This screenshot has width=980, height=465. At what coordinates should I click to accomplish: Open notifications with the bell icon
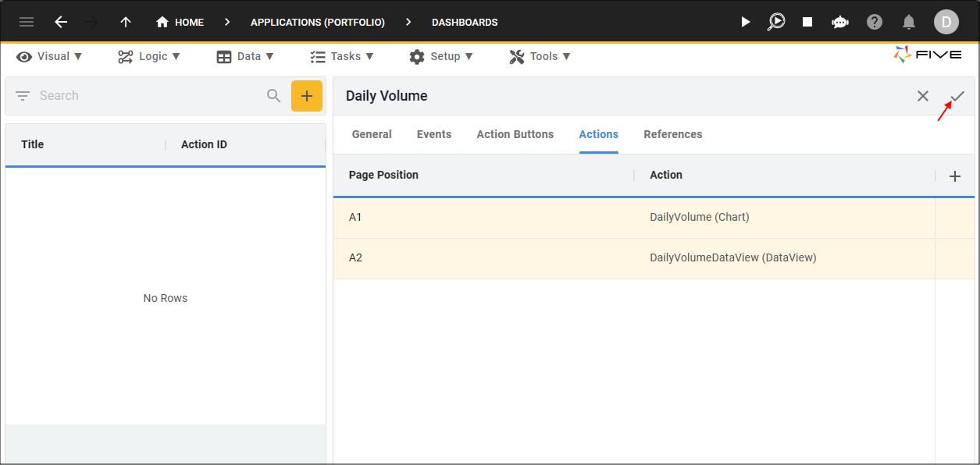click(x=909, y=22)
